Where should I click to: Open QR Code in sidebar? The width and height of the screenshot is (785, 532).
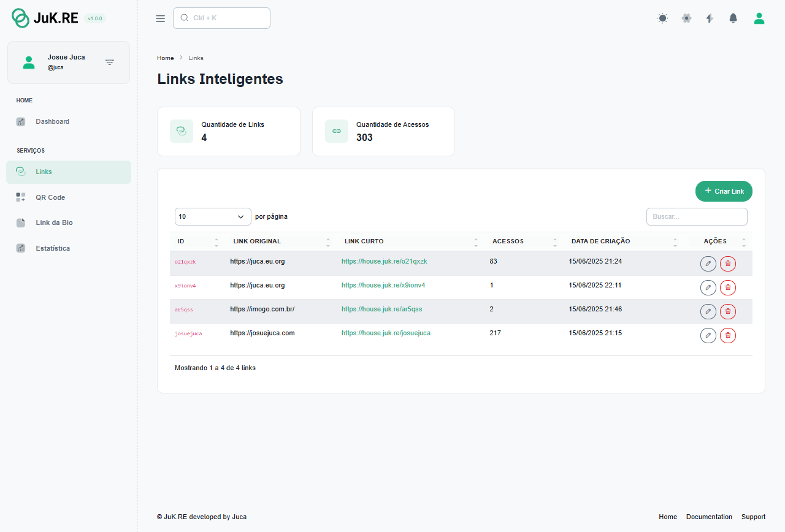pos(50,197)
